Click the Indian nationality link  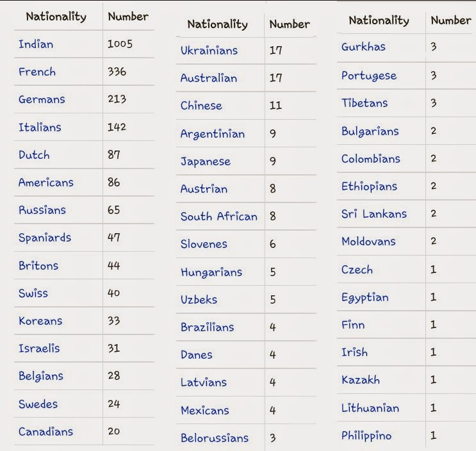click(36, 44)
